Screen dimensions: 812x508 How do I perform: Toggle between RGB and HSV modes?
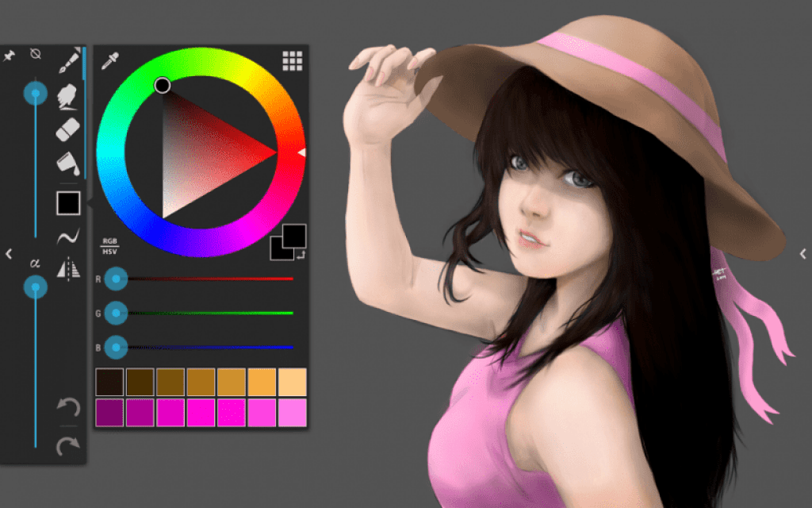point(109,244)
